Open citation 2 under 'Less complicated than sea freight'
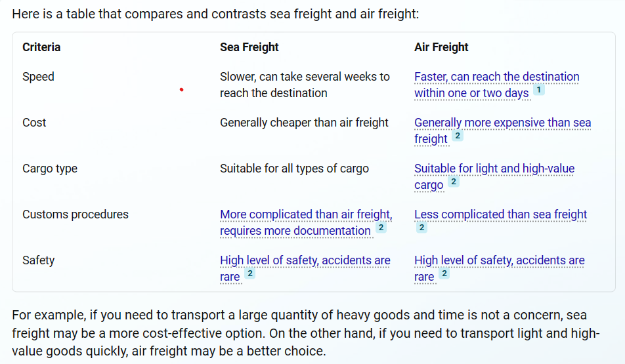The width and height of the screenshot is (625, 364). (x=421, y=228)
